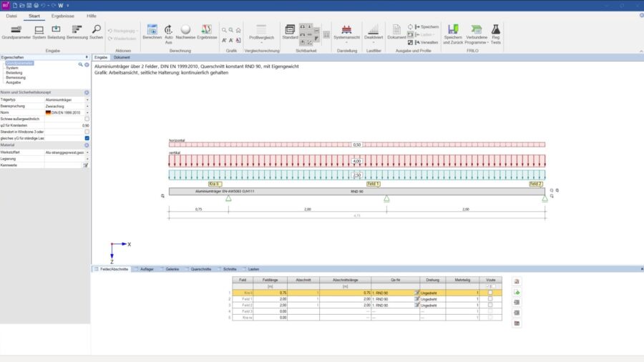The height and width of the screenshot is (362, 644).
Task: Click the Belastung ribbon icon
Action: tap(56, 29)
